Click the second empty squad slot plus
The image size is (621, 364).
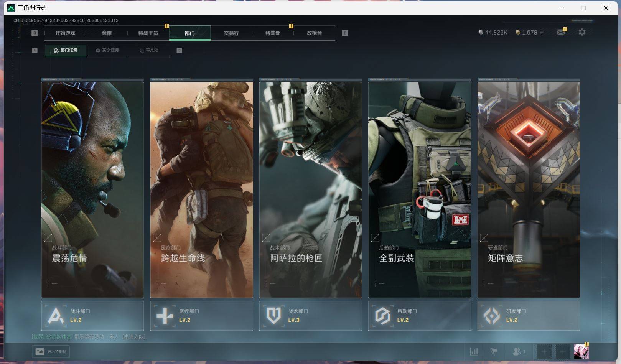point(563,351)
